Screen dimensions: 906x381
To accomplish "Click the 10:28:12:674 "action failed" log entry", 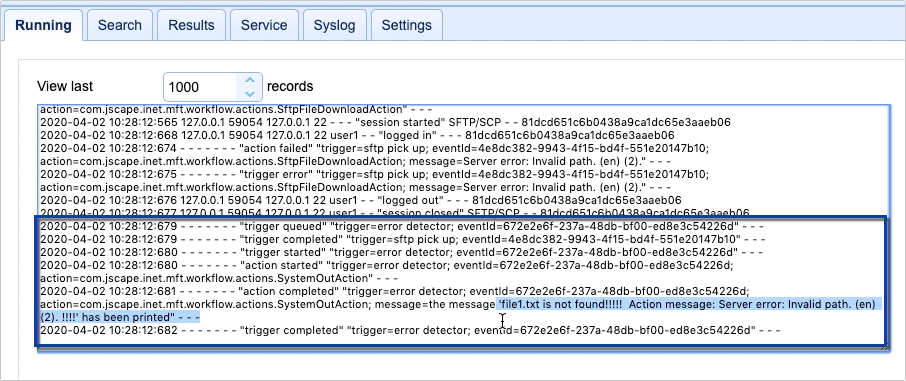I will 374,154.
